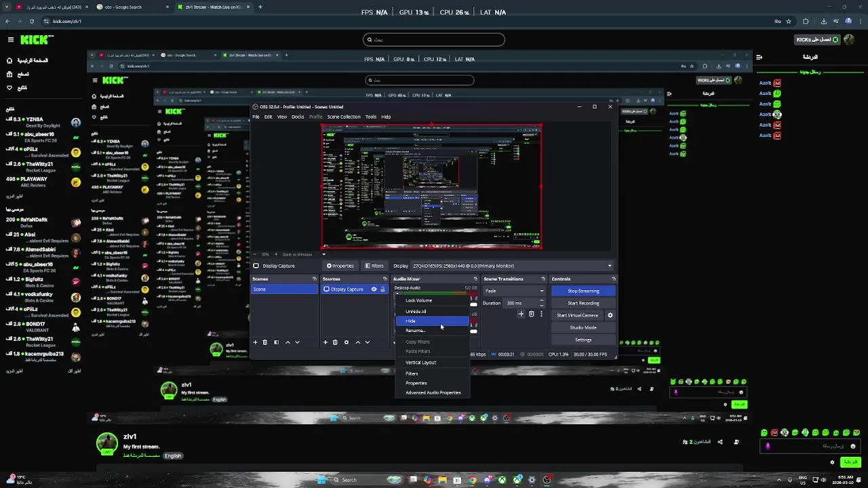Select Display Capture row in Sources
Viewport: 868px width, 488px height.
355,289
